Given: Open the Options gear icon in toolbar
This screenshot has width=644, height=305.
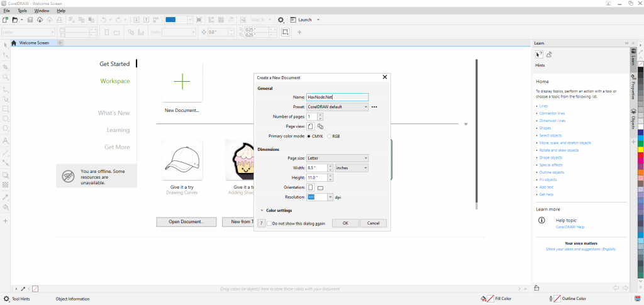Looking at the screenshot, I should point(281,20).
